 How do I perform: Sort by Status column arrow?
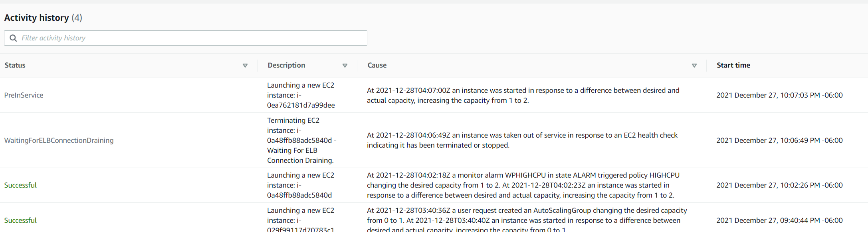(x=245, y=66)
